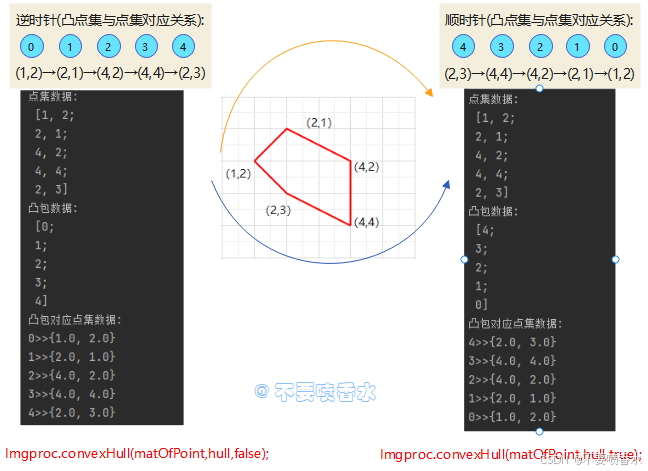Select the bottom selection handle of right console
Image resolution: width=648 pixels, height=471 pixels.
click(539, 431)
